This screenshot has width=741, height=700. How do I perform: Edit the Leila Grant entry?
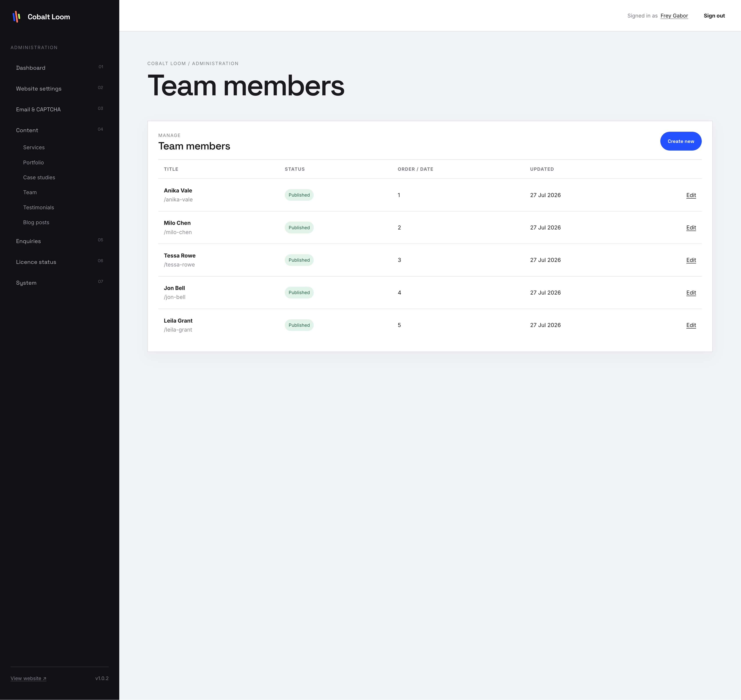(691, 325)
